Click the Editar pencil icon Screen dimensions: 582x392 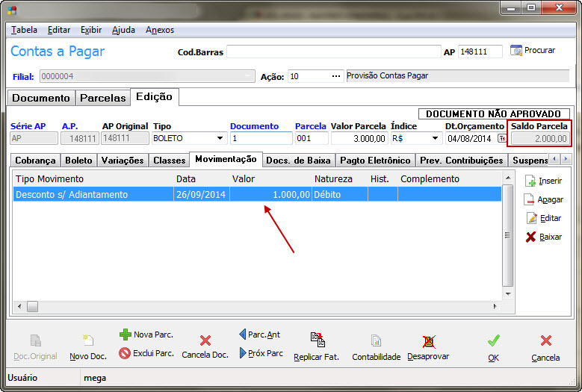530,218
